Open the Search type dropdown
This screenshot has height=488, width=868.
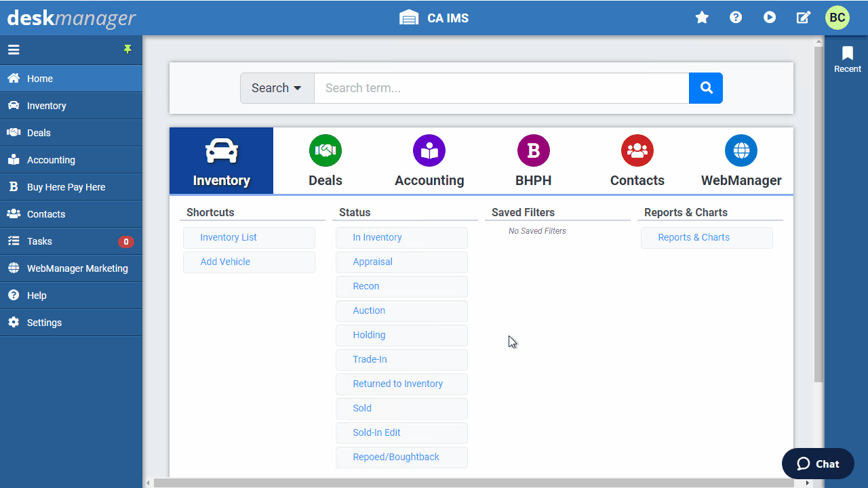[x=277, y=88]
